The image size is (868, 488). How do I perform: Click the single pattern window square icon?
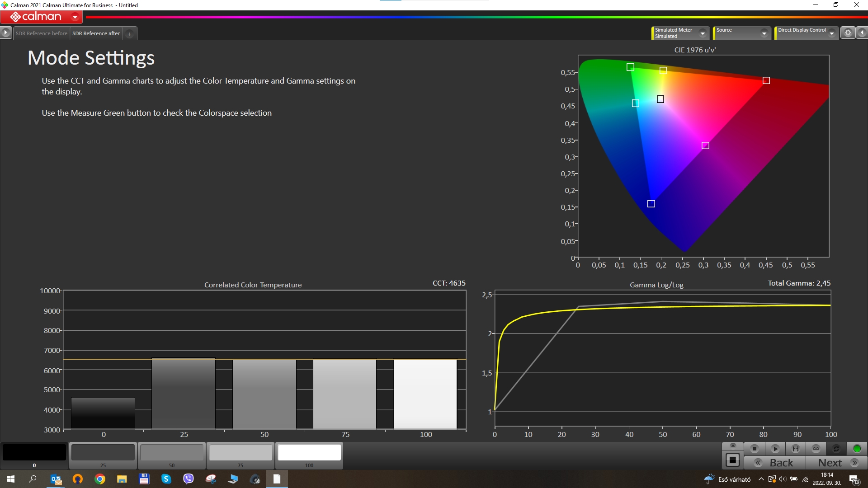(733, 460)
